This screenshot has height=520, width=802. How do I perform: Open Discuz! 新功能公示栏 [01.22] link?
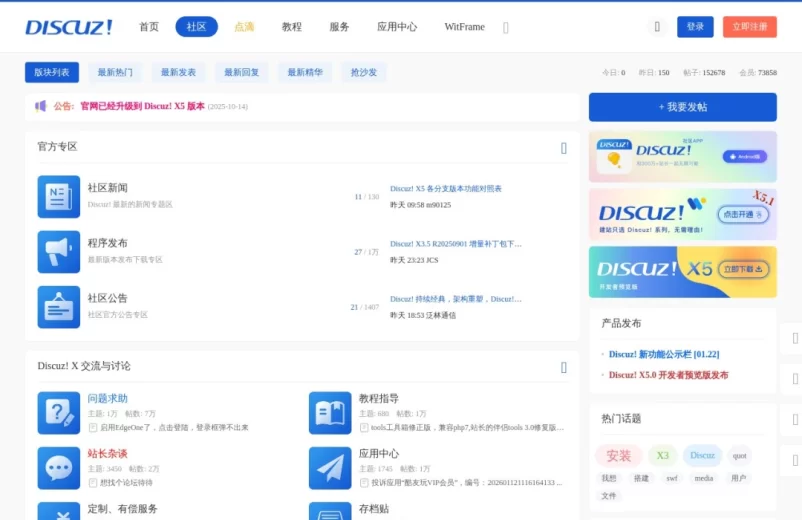coord(664,354)
